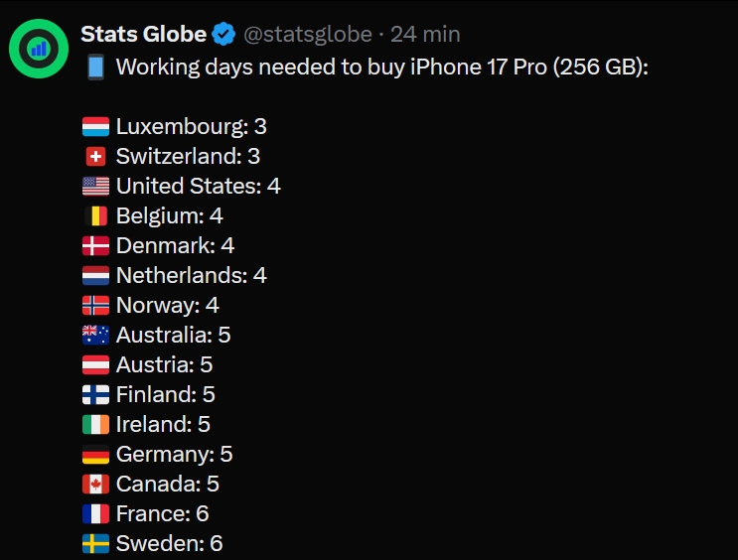Click the 24 min timestamp link

425,35
